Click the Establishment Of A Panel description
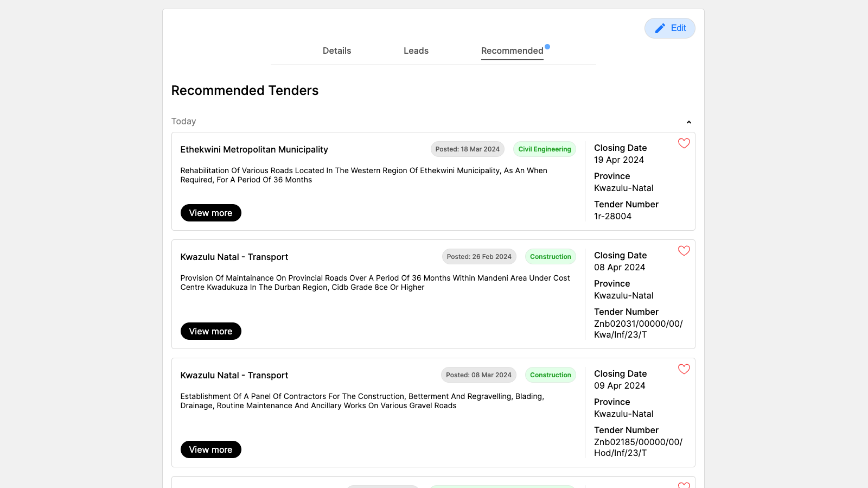The width and height of the screenshot is (868, 488). click(x=362, y=401)
